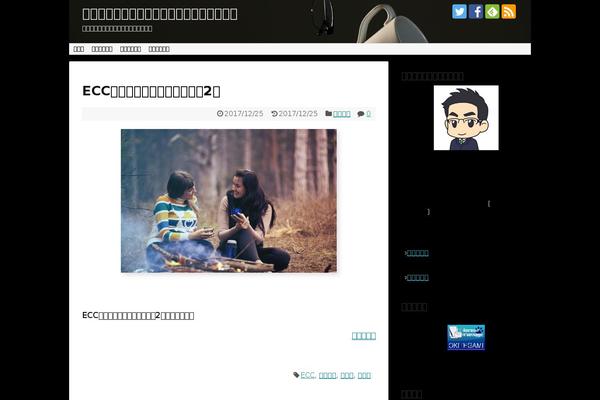
Task: Open the Twitter icon in the header
Action: point(459,11)
